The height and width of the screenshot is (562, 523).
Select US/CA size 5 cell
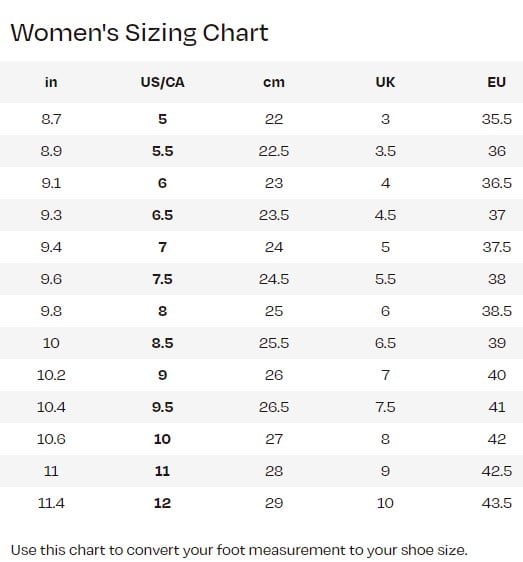162,119
